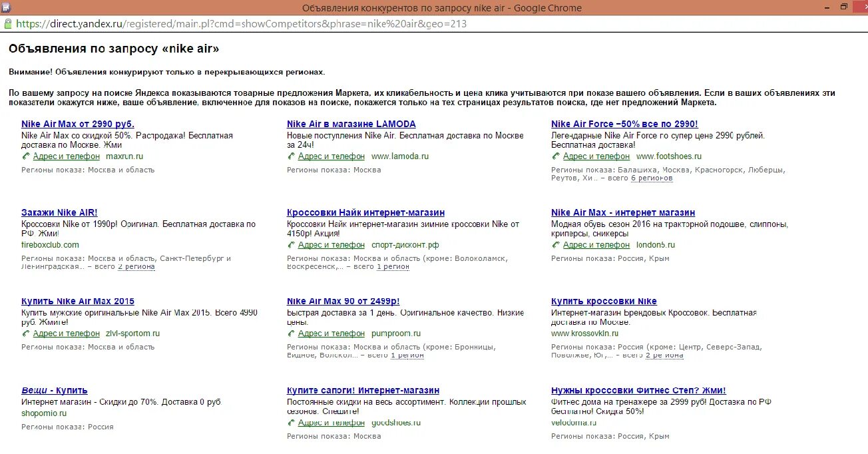The height and width of the screenshot is (454, 868).
Task: Click the www.footshoes.ru domain text
Action: (x=669, y=156)
